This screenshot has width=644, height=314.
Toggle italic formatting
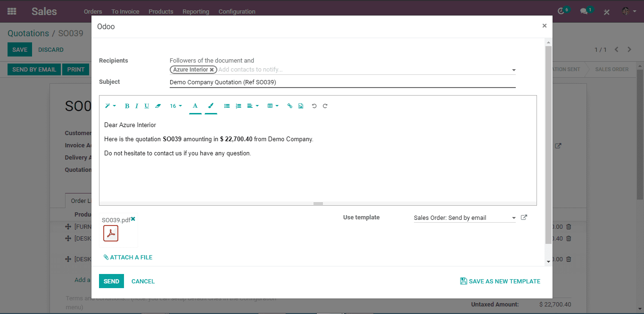(137, 106)
